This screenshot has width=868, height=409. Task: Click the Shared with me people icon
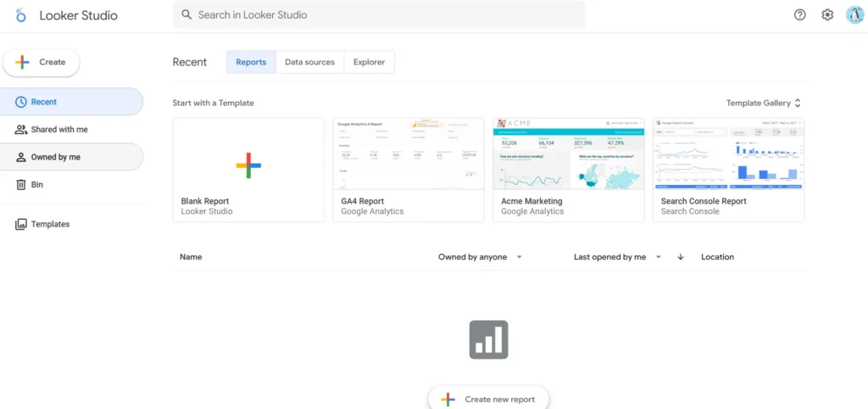(x=20, y=130)
